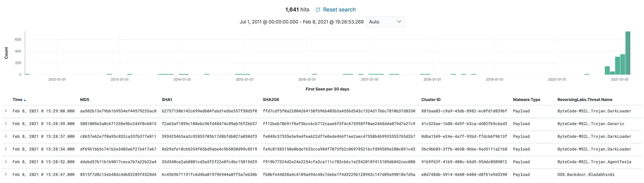Click the tallest histogram bar in 2021
Image resolution: width=644 pixels, height=183 pixels.
coord(627,53)
